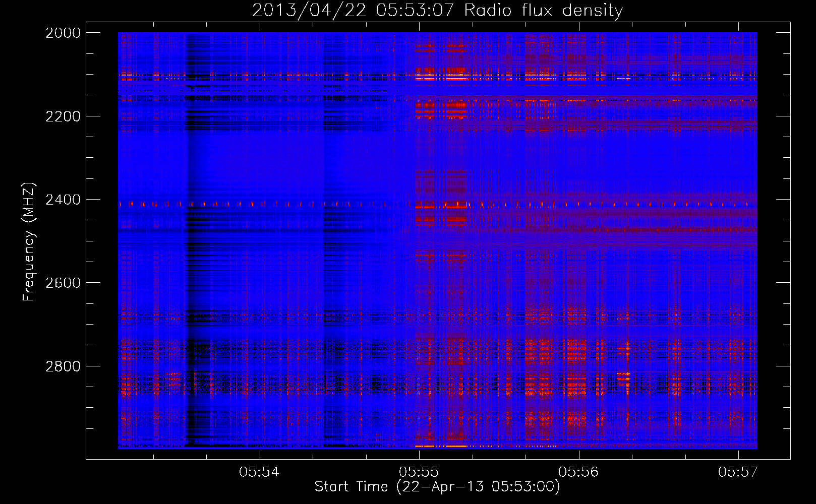The width and height of the screenshot is (816, 504).
Task: Click the 05:57 time axis label
Action: coord(738,472)
